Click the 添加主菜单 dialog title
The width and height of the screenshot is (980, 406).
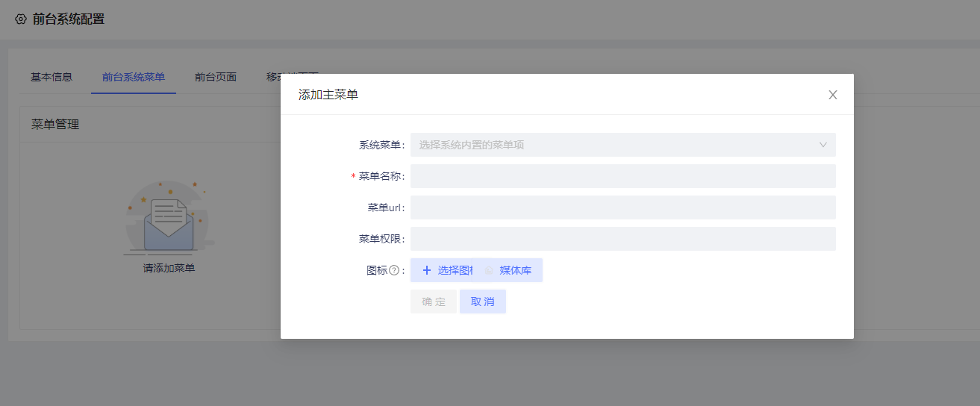pos(328,95)
